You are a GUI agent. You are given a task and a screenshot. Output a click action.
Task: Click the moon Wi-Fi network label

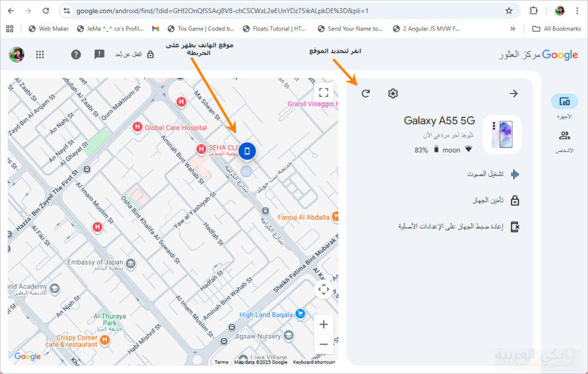(x=451, y=150)
